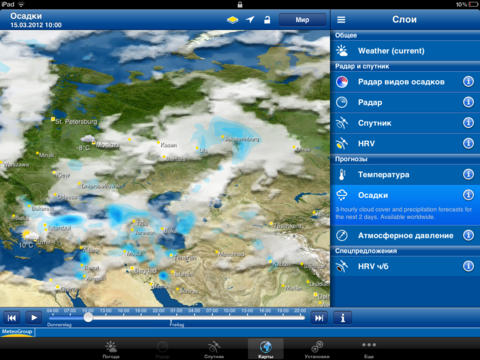The image size is (480, 360).
Task: Skip to the first forecast frame
Action: coord(12,318)
